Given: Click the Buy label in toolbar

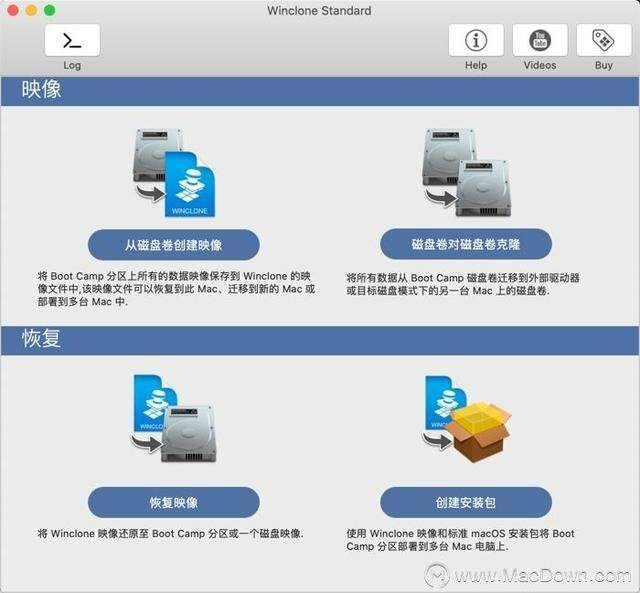Looking at the screenshot, I should pyautogui.click(x=604, y=65).
